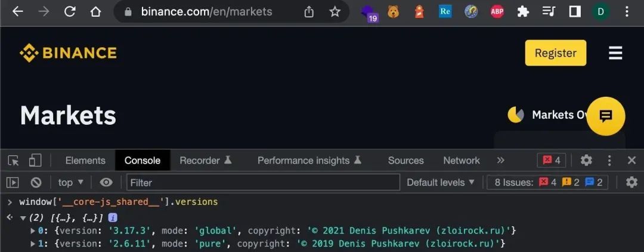Screen dimensions: 644x252
Task: Click the blue info icon next to array
Action: pos(113,218)
